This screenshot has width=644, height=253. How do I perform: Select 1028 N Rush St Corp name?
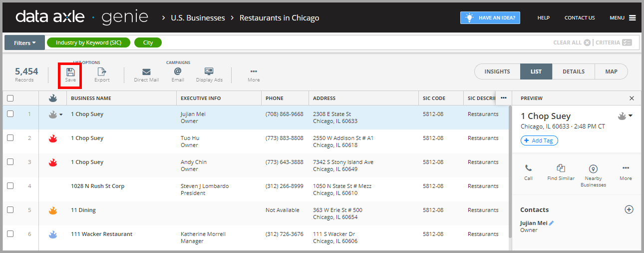97,186
